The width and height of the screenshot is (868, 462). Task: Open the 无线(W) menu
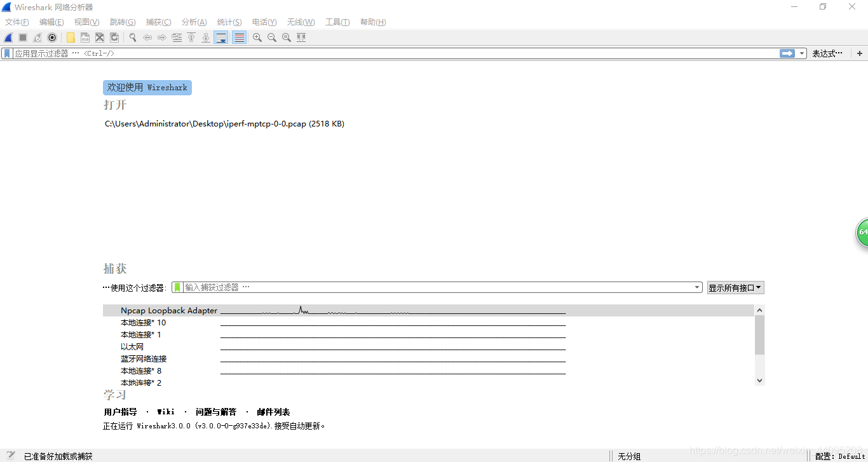pyautogui.click(x=301, y=22)
